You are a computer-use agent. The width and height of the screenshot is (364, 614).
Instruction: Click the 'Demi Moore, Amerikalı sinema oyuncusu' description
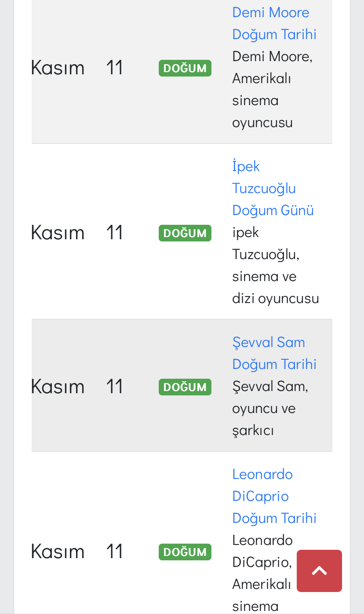268,90
